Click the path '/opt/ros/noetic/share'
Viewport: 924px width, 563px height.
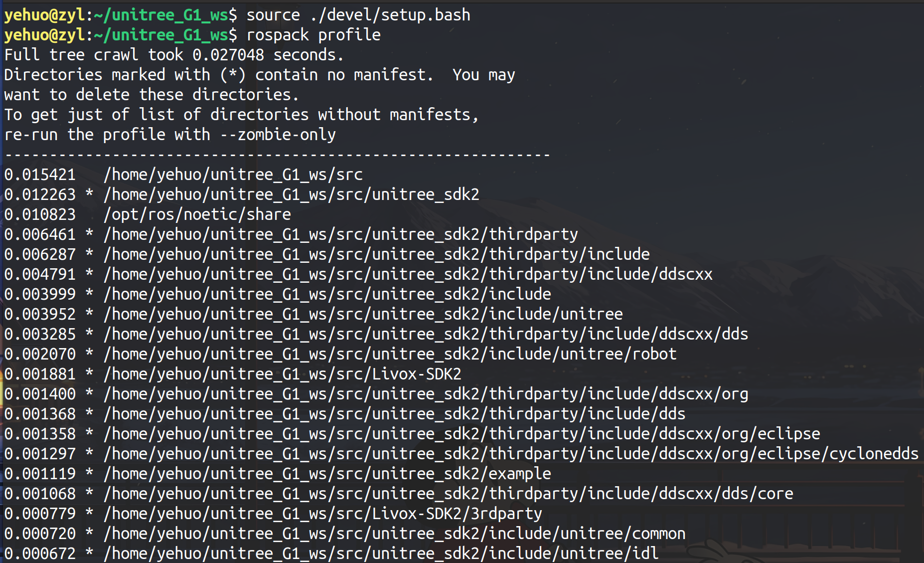click(x=197, y=214)
